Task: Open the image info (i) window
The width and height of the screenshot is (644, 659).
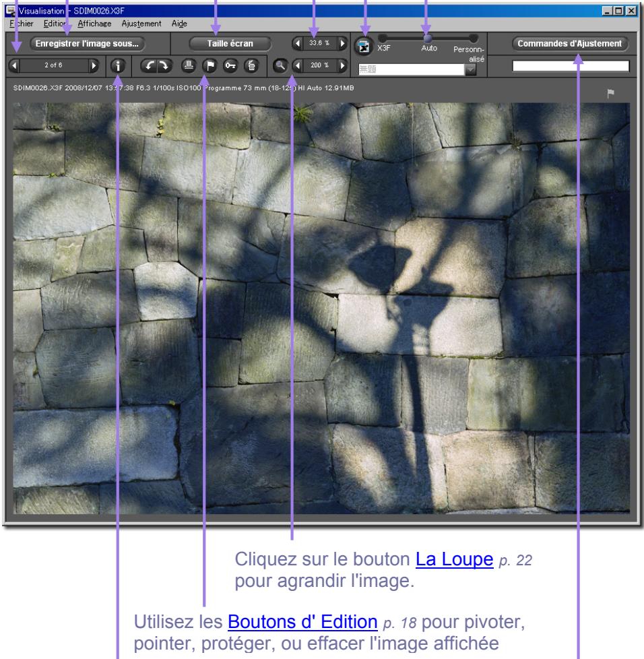Action: coord(118,65)
